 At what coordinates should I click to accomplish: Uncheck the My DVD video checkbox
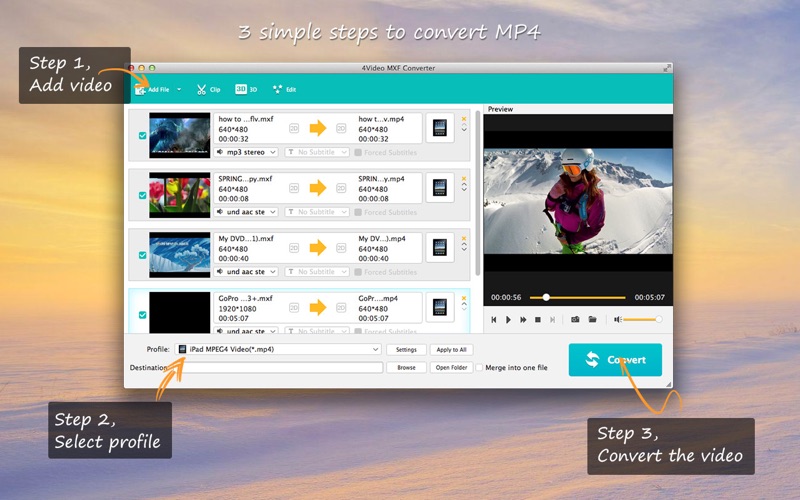click(141, 255)
